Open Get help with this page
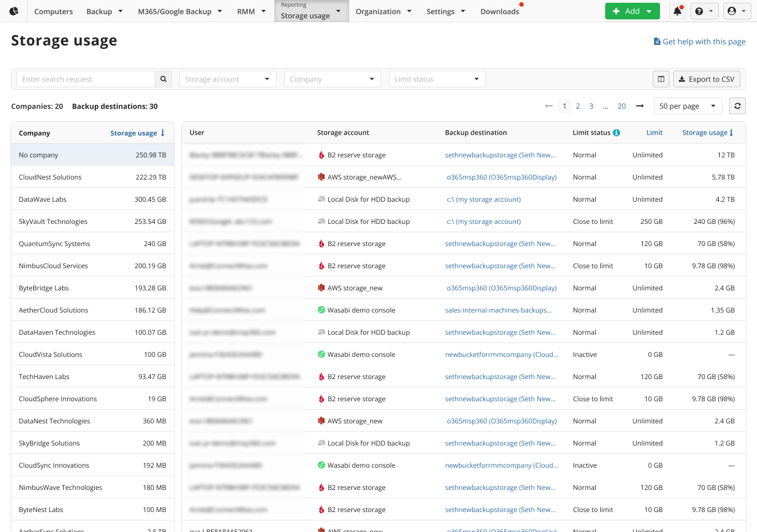Image resolution: width=757 pixels, height=532 pixels. click(699, 41)
